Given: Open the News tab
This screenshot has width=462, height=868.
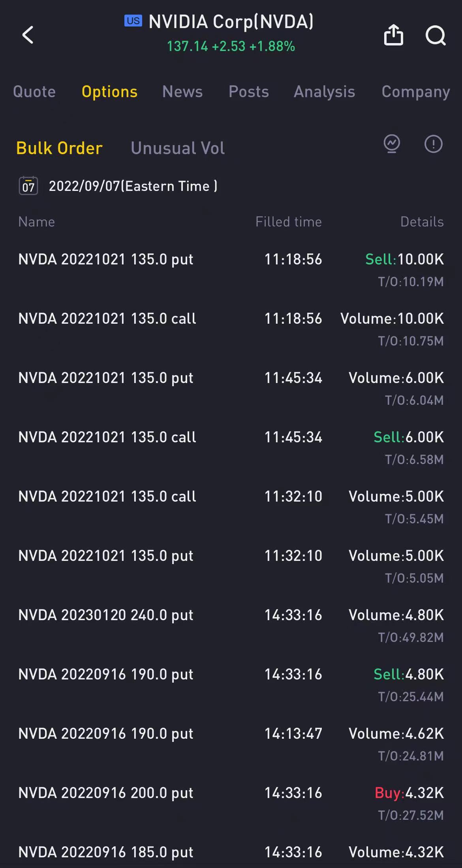Looking at the screenshot, I should [182, 92].
